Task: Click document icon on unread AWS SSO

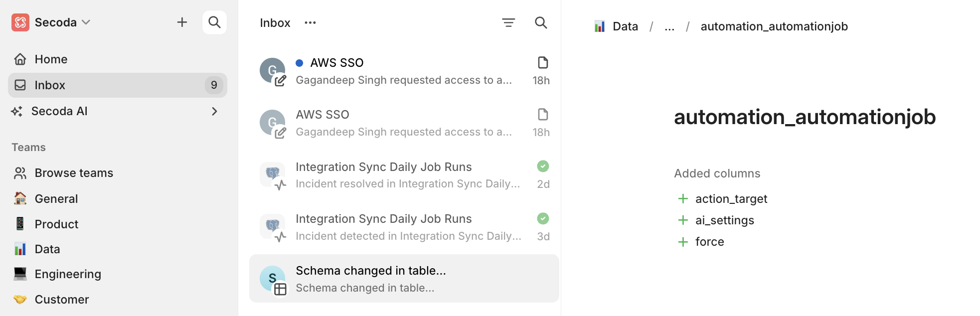Action: [x=543, y=63]
